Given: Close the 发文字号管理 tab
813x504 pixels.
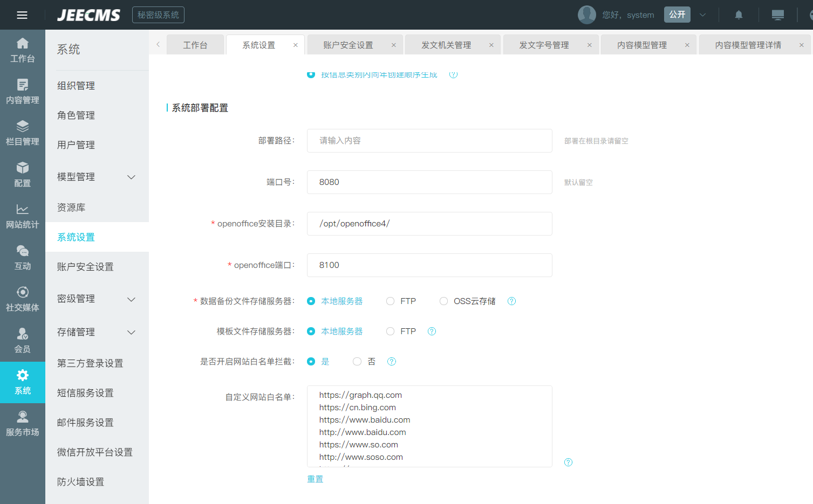Looking at the screenshot, I should pyautogui.click(x=590, y=45).
